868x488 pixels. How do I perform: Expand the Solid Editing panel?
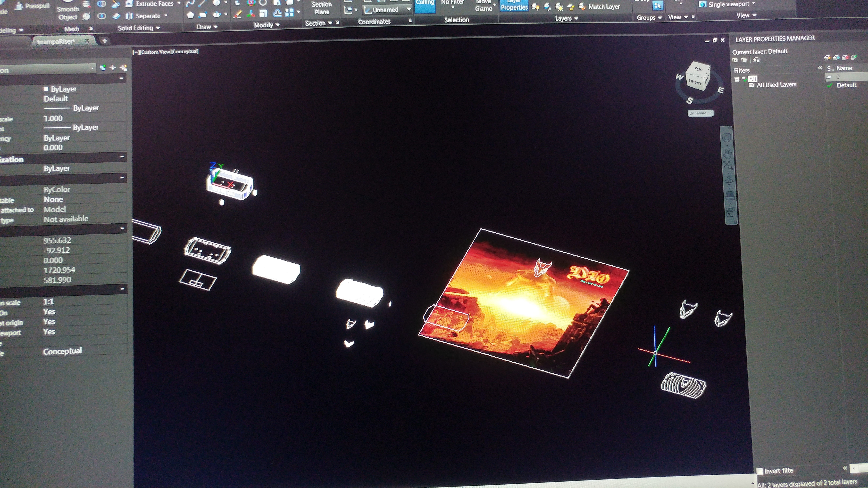(x=139, y=28)
